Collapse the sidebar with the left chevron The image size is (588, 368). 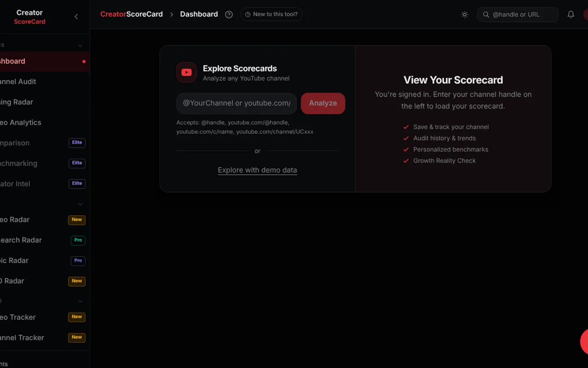[x=76, y=17]
